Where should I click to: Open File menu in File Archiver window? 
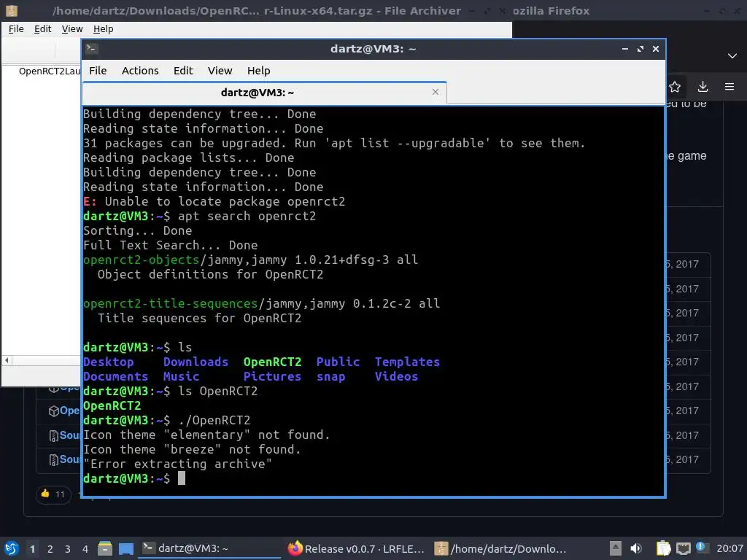[16, 29]
